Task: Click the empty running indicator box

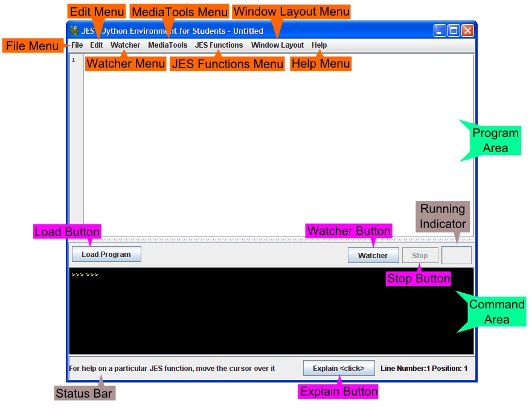Action: coord(456,255)
